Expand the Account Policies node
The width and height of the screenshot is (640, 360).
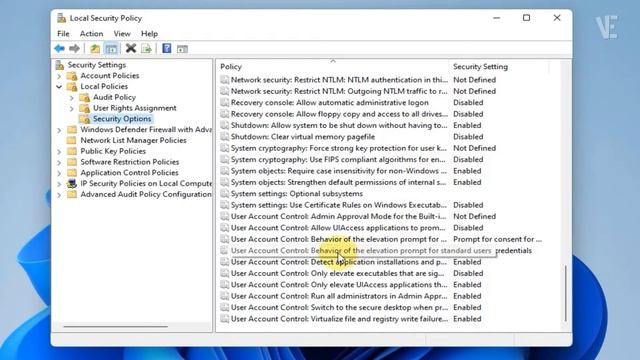pos(59,76)
